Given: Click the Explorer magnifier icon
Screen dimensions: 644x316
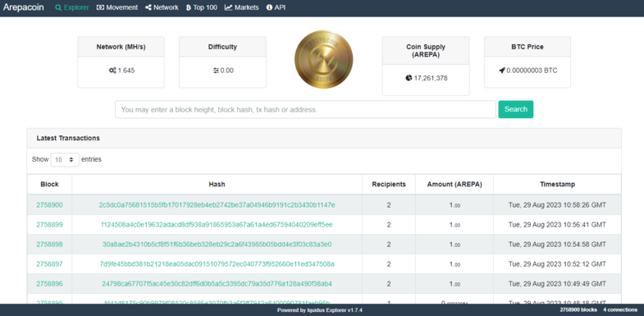Looking at the screenshot, I should click(x=58, y=7).
